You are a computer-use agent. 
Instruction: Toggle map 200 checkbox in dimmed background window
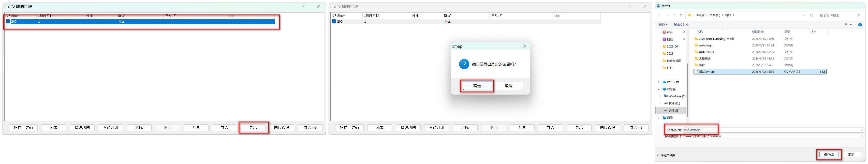click(x=334, y=22)
